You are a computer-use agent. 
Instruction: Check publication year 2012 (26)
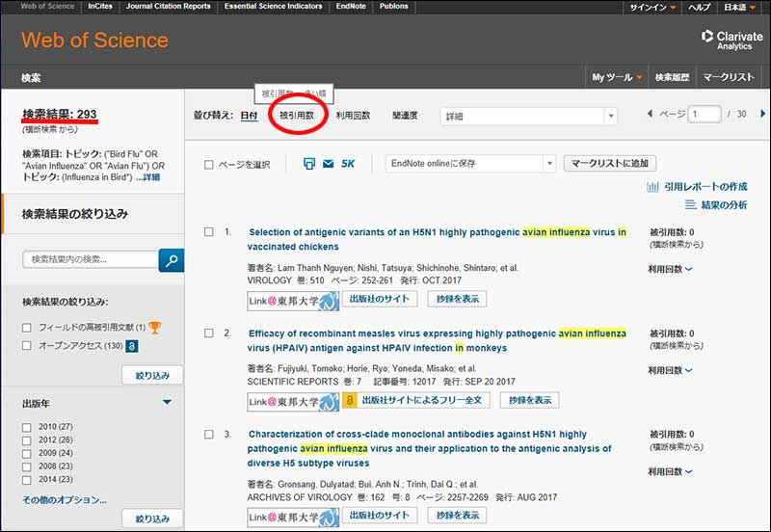pyautogui.click(x=27, y=440)
